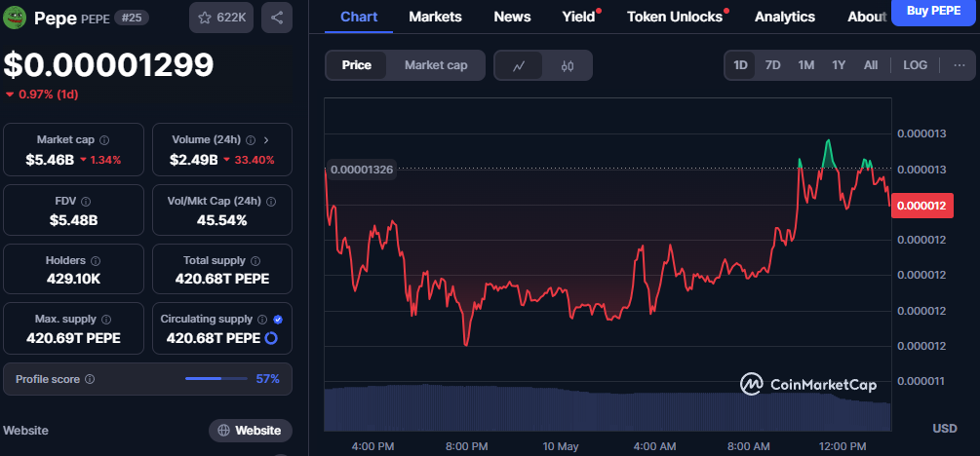Click the 10 May date axis label
980x456 pixels.
click(561, 446)
